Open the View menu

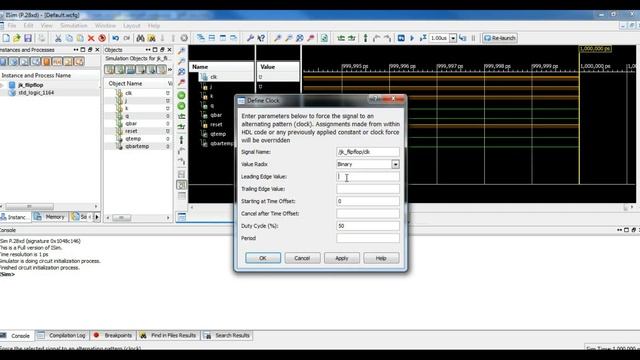(x=47, y=25)
